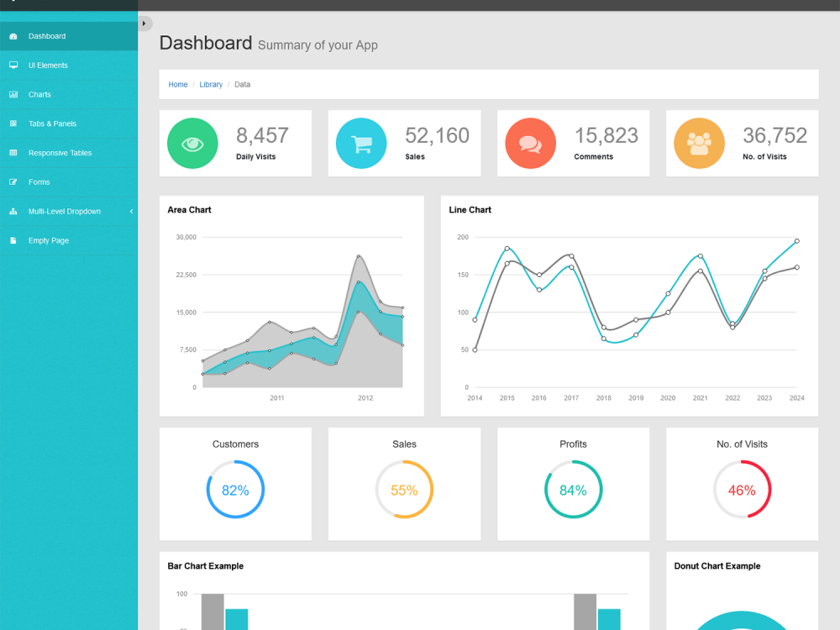Click the Charts icon in the sidebar
The image size is (840, 630).
tap(13, 94)
